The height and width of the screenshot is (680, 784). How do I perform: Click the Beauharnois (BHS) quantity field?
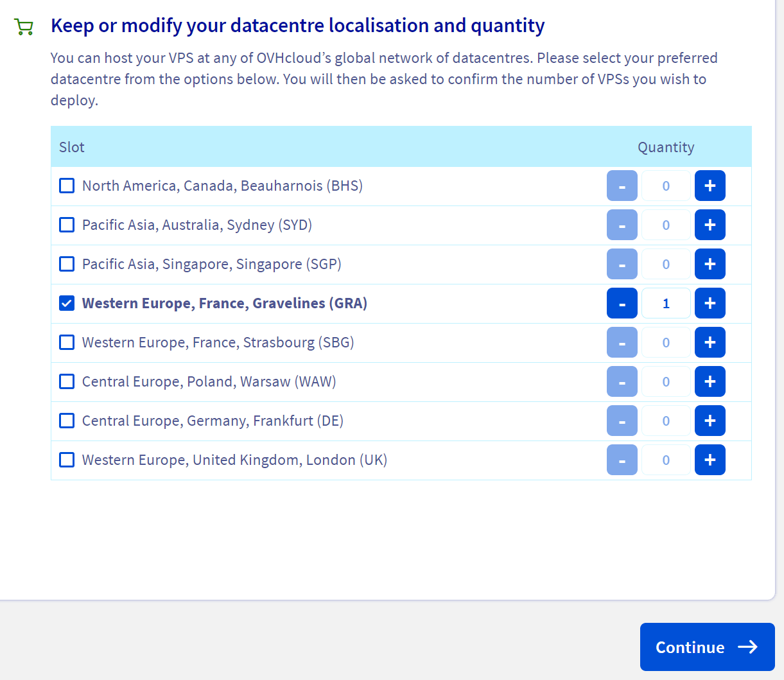click(666, 186)
